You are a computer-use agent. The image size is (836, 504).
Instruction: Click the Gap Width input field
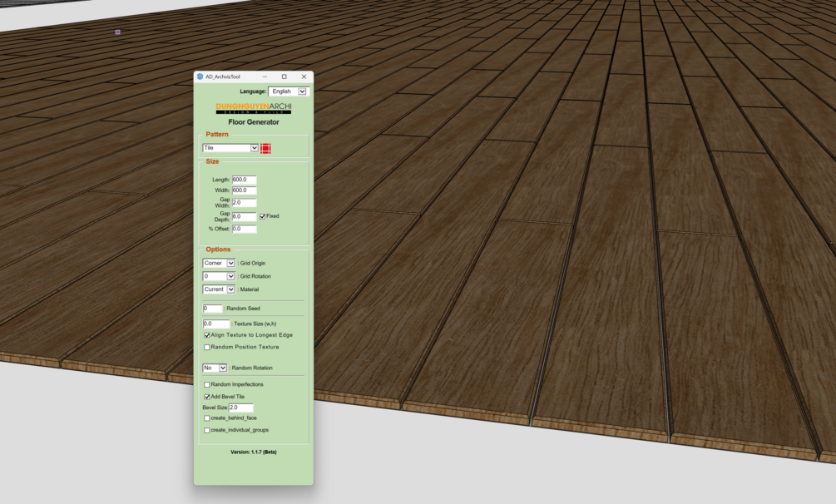(245, 203)
